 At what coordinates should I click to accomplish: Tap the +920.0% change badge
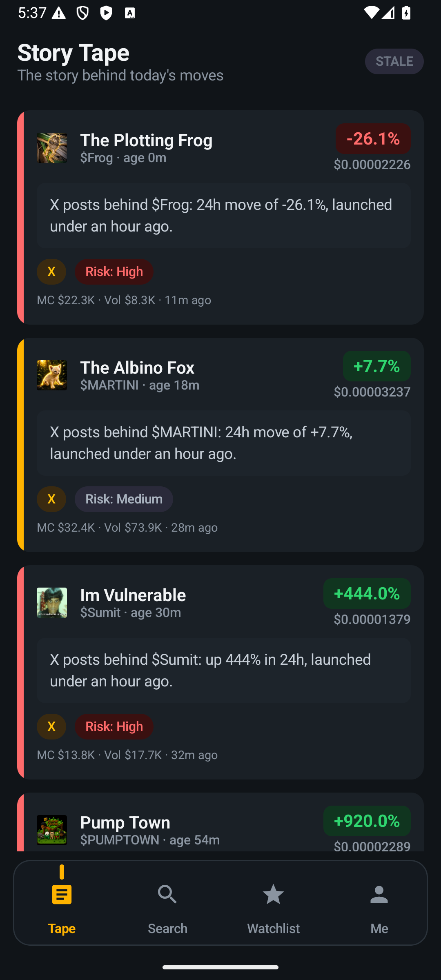click(x=367, y=821)
